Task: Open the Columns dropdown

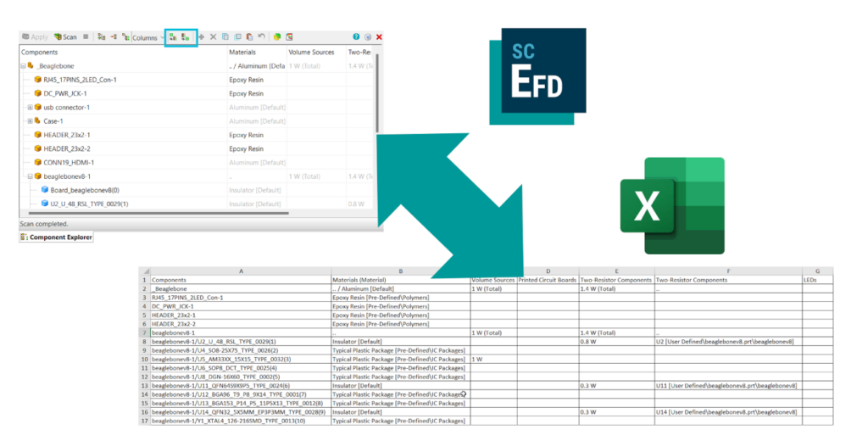Action: [147, 37]
